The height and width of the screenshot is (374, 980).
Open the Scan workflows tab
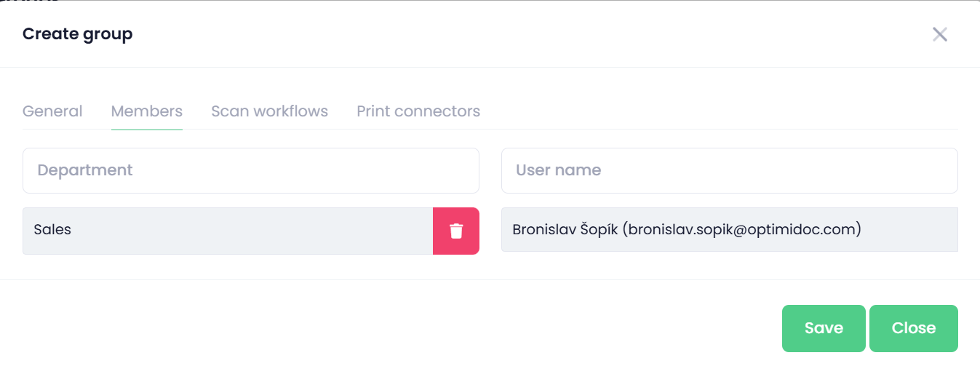point(269,111)
